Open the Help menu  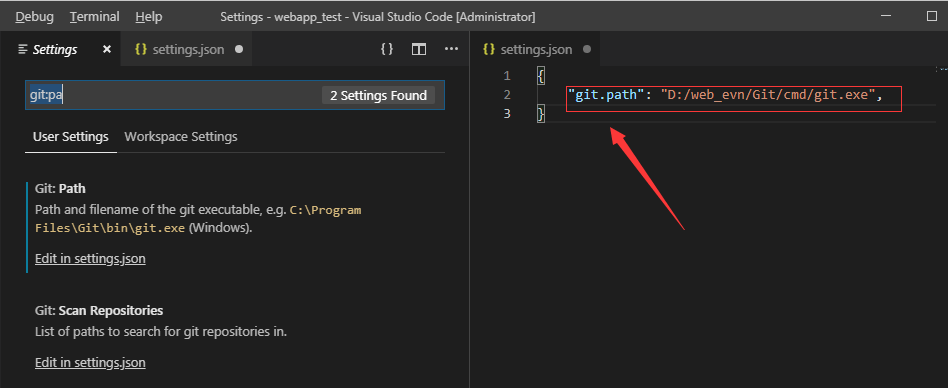coord(149,17)
